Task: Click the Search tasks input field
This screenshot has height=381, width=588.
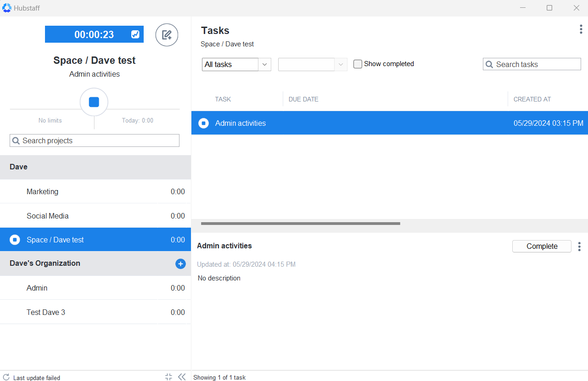Action: [x=532, y=64]
